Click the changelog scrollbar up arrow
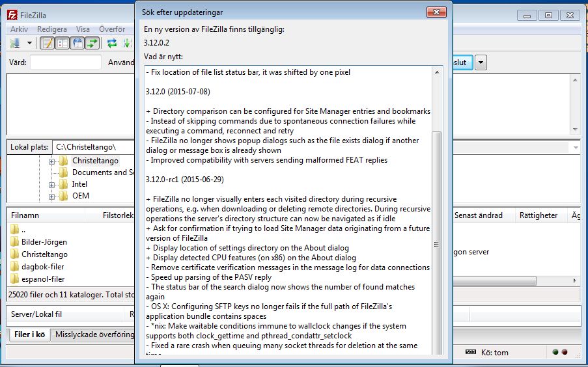588x367 pixels. click(437, 72)
